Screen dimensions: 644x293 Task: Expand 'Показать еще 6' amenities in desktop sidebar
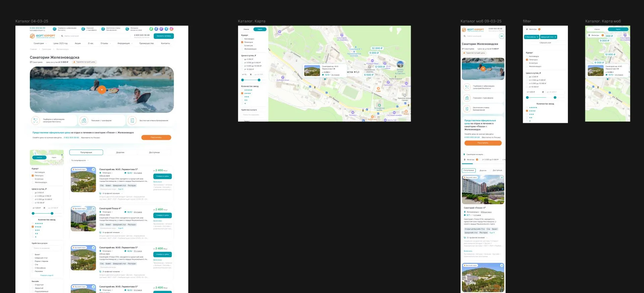click(x=47, y=275)
